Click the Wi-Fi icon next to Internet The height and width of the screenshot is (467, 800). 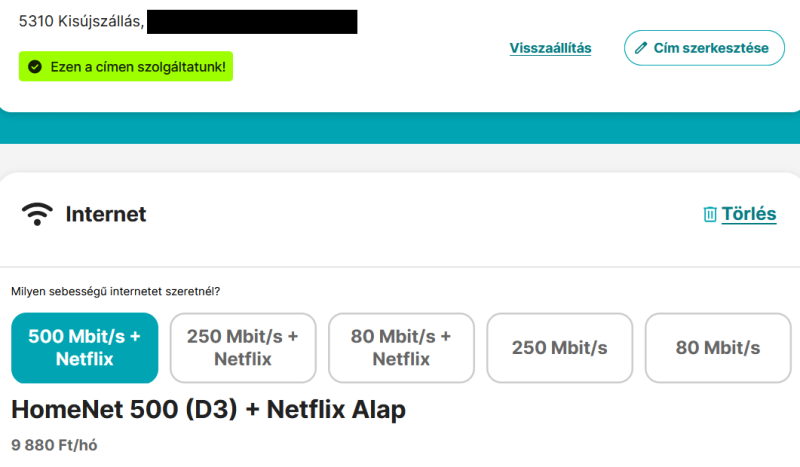click(38, 214)
